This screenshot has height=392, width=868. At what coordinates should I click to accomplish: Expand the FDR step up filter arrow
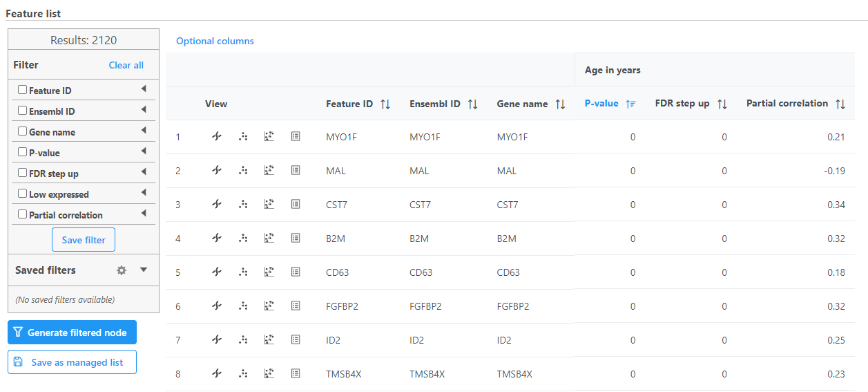tap(144, 172)
